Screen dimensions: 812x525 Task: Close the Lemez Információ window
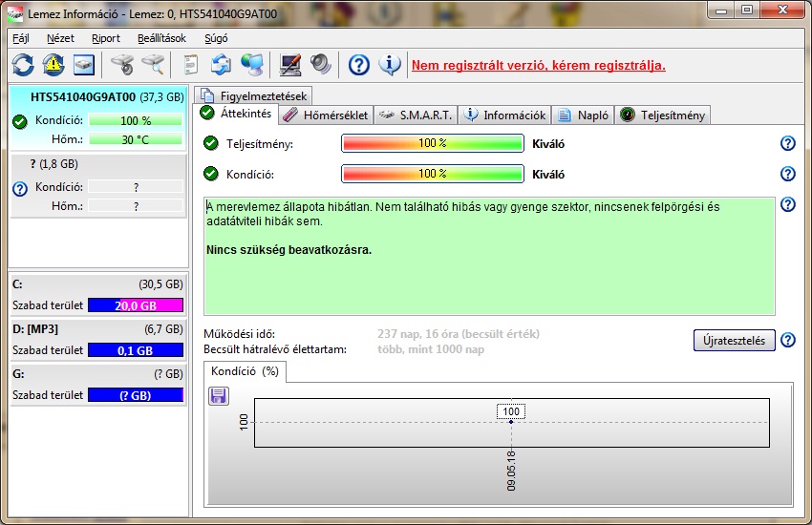tap(782, 10)
